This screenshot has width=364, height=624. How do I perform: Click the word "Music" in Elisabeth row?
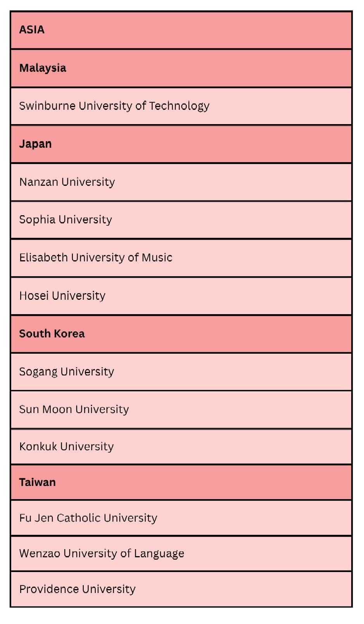pyautogui.click(x=157, y=258)
